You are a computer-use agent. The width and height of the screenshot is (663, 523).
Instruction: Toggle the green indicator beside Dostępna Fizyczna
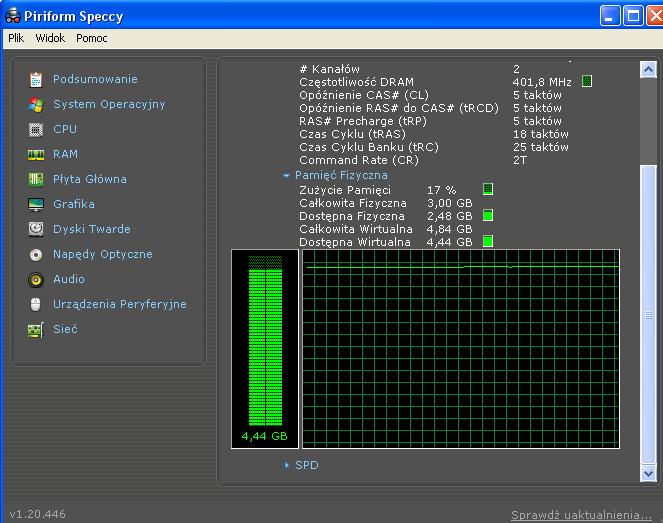[488, 215]
